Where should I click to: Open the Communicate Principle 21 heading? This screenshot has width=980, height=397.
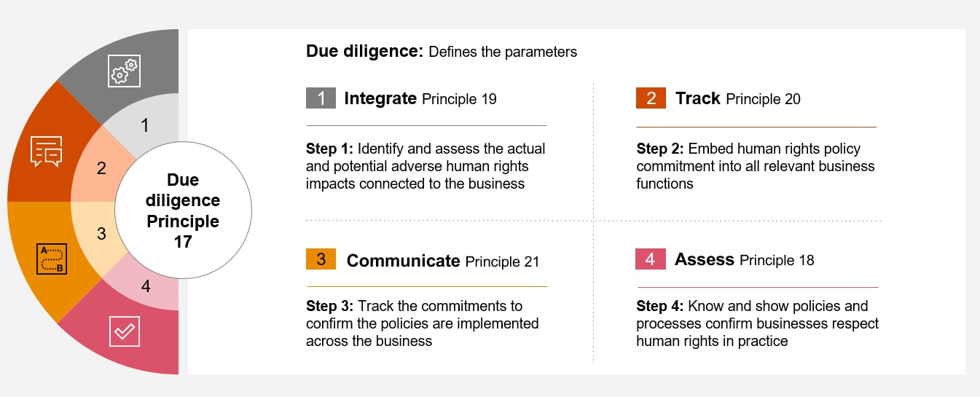click(443, 261)
